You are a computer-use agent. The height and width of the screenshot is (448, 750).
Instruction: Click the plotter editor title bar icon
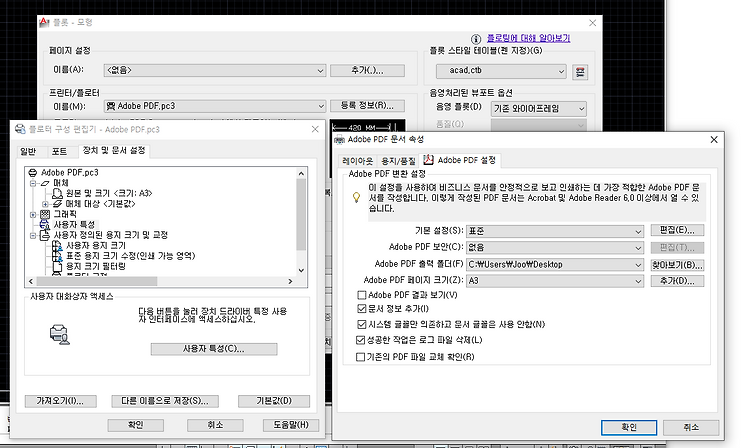coord(20,129)
